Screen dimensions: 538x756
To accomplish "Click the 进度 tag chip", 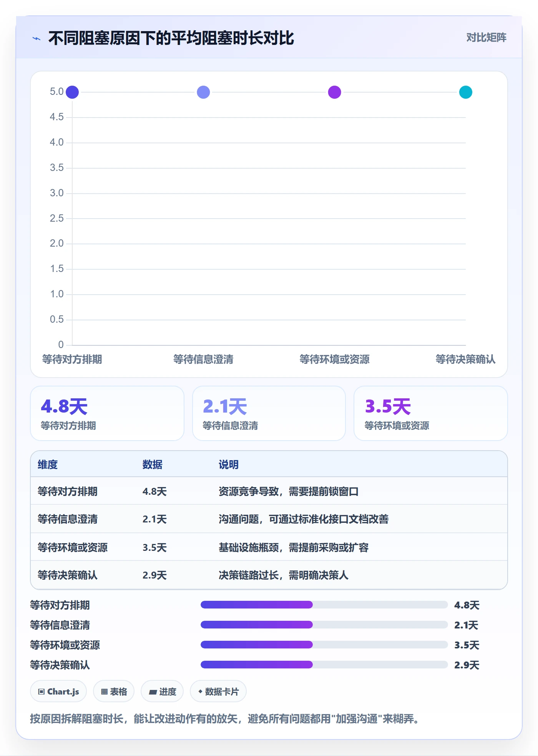I will (162, 691).
